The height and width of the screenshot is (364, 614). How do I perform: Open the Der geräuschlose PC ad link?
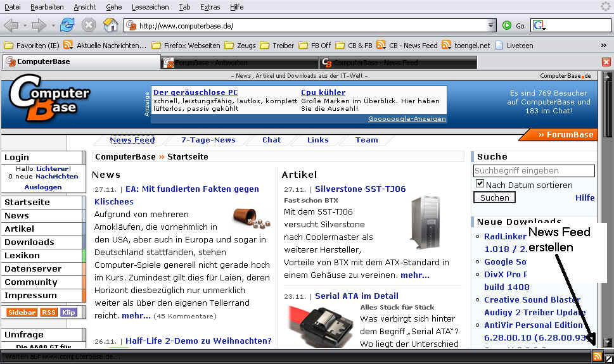(x=195, y=92)
